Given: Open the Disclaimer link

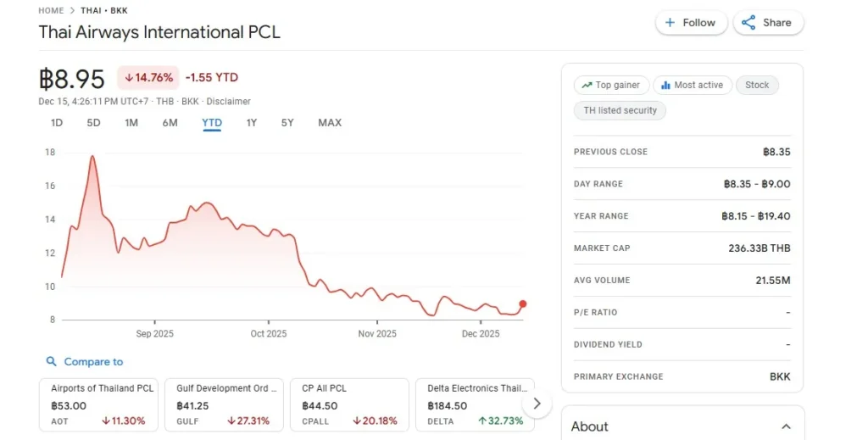Looking at the screenshot, I should [x=229, y=101].
